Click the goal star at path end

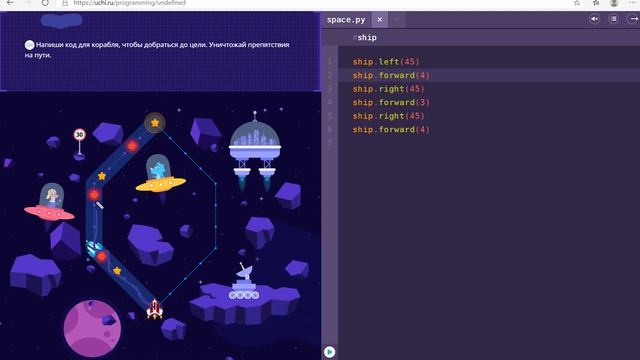point(155,122)
